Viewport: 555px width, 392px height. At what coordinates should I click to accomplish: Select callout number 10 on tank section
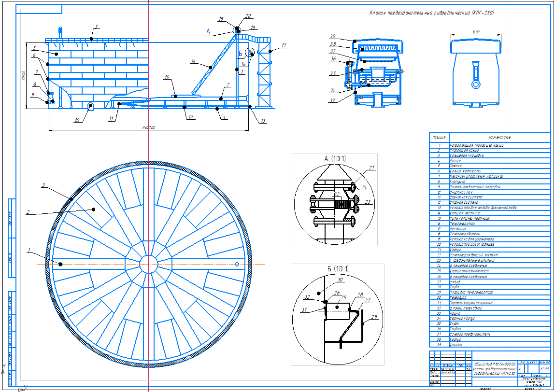click(x=76, y=121)
